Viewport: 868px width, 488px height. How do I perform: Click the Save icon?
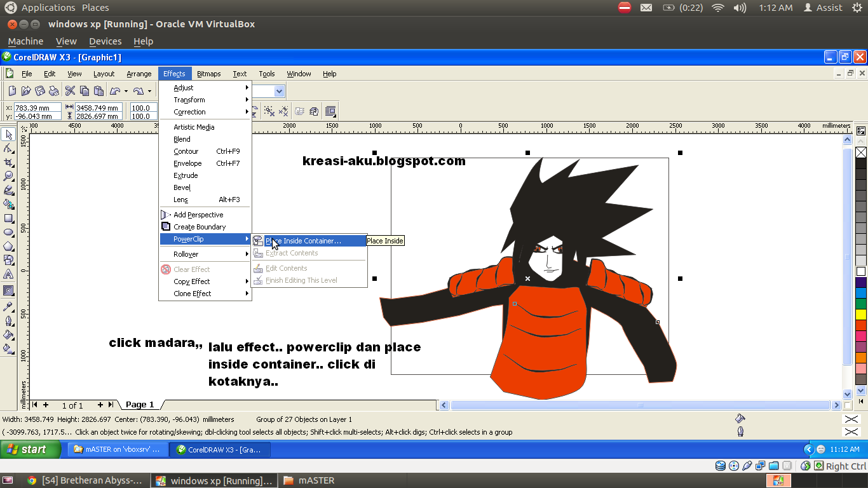pos(40,91)
